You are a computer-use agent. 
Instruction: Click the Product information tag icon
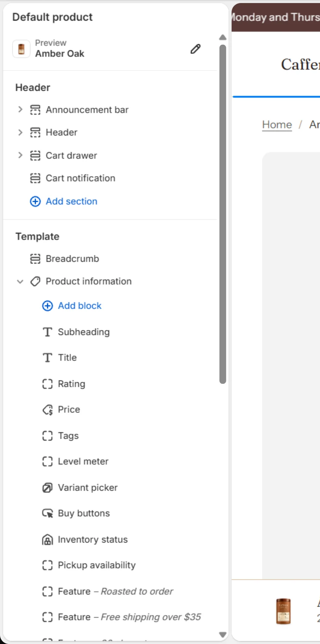[x=35, y=282]
